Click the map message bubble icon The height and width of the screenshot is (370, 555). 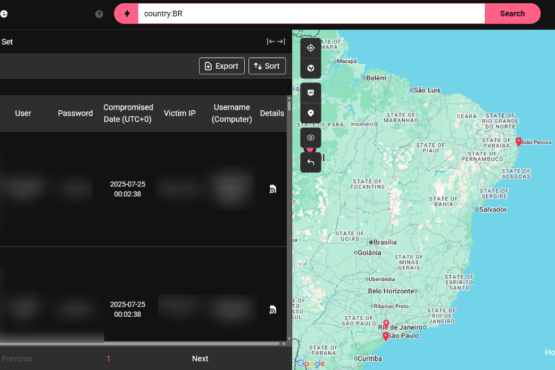(x=310, y=93)
